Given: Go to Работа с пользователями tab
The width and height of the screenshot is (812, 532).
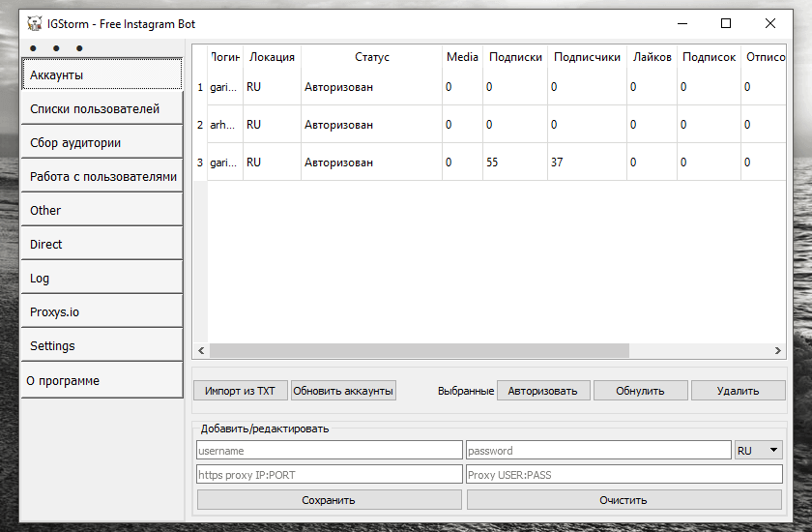Looking at the screenshot, I should click(102, 177).
